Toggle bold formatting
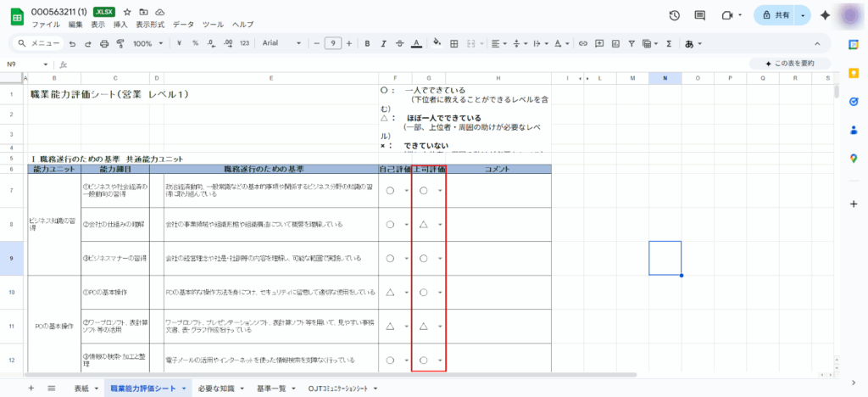Image resolution: width=868 pixels, height=397 pixels. pos(368,43)
